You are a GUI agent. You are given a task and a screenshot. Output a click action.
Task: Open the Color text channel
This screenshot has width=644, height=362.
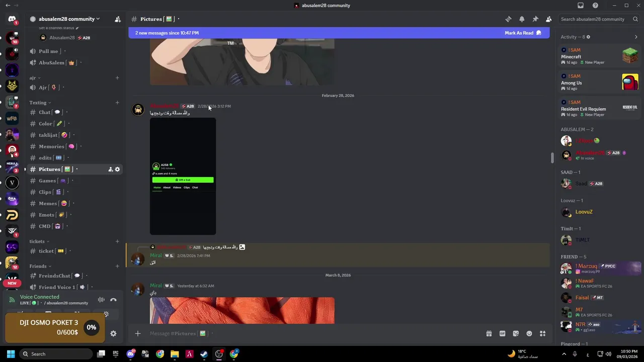click(x=74, y=124)
